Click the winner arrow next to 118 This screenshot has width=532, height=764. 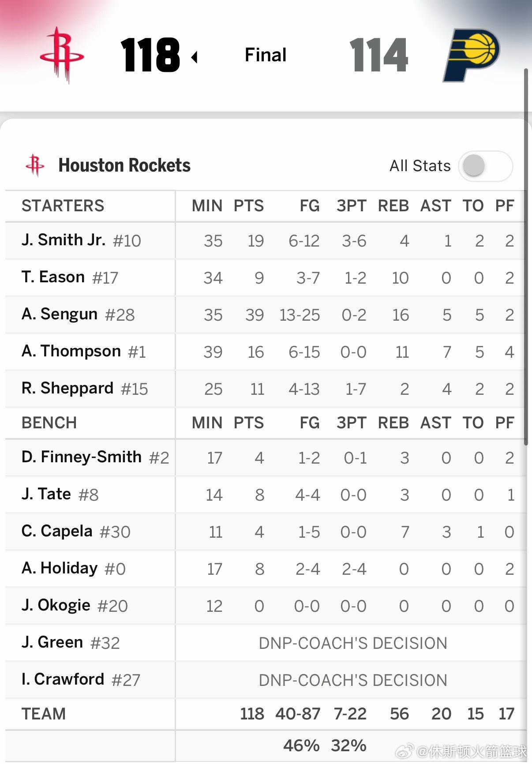[x=194, y=57]
